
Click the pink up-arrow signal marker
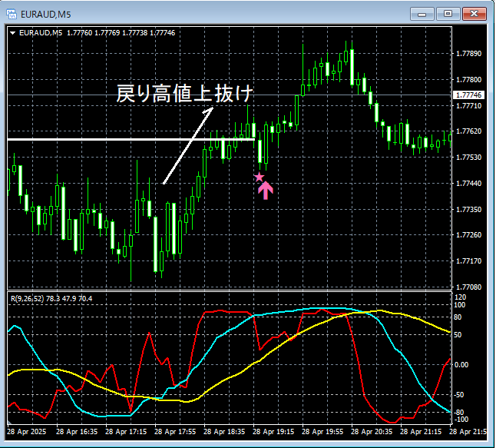(x=266, y=191)
